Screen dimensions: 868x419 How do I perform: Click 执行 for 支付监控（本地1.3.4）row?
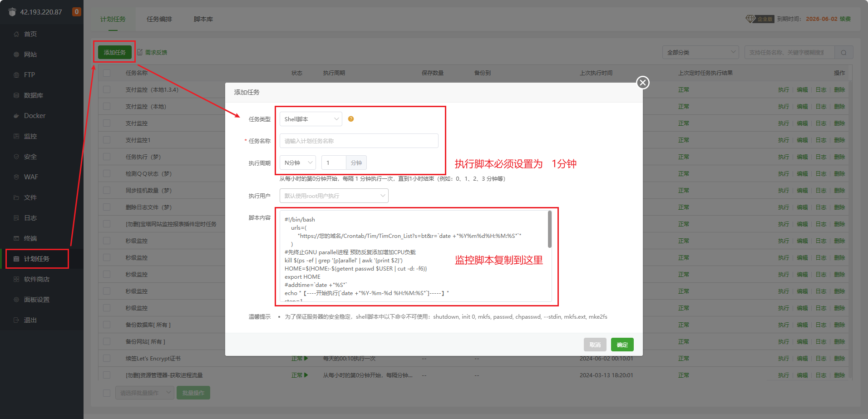[784, 90]
